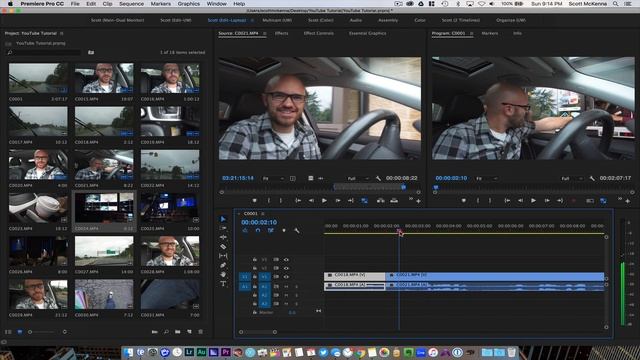Viewport: 640px width, 360px height.
Task: Mark In point in Source monitor
Action: (269, 200)
